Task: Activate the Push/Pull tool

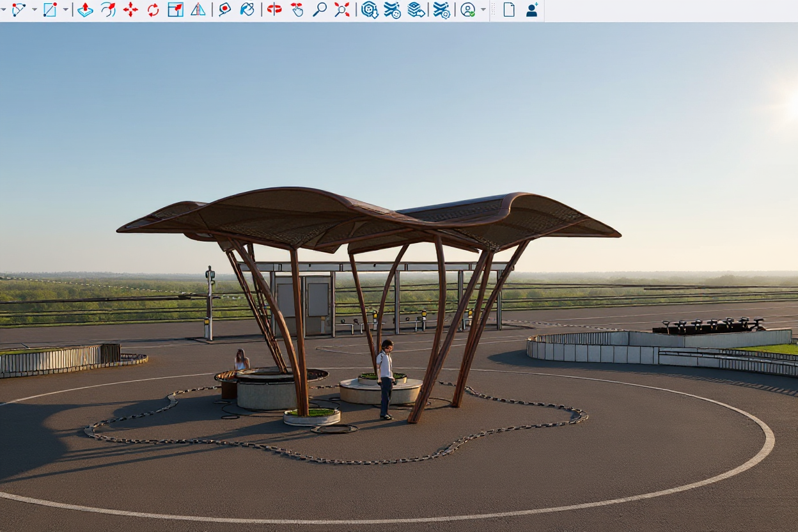Action: click(x=85, y=10)
